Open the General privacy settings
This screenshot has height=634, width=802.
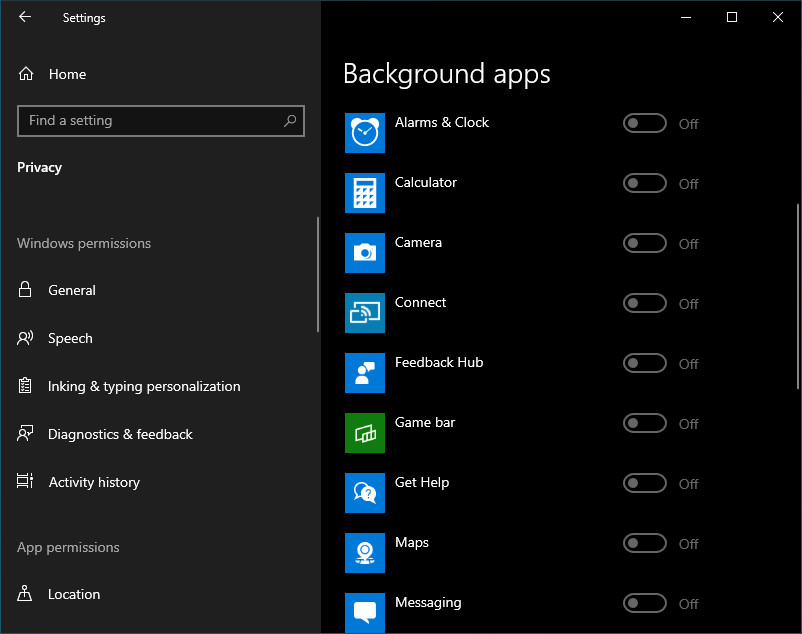(x=72, y=290)
